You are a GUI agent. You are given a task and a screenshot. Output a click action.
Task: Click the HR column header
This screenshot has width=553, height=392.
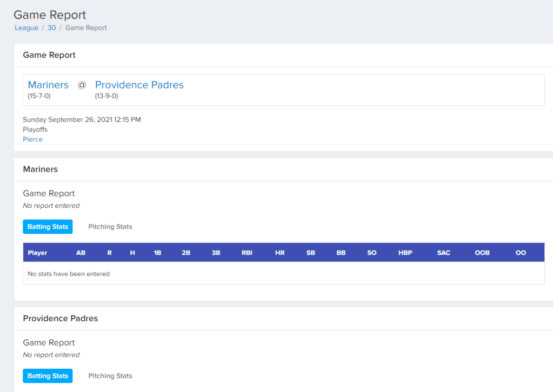[x=279, y=253]
